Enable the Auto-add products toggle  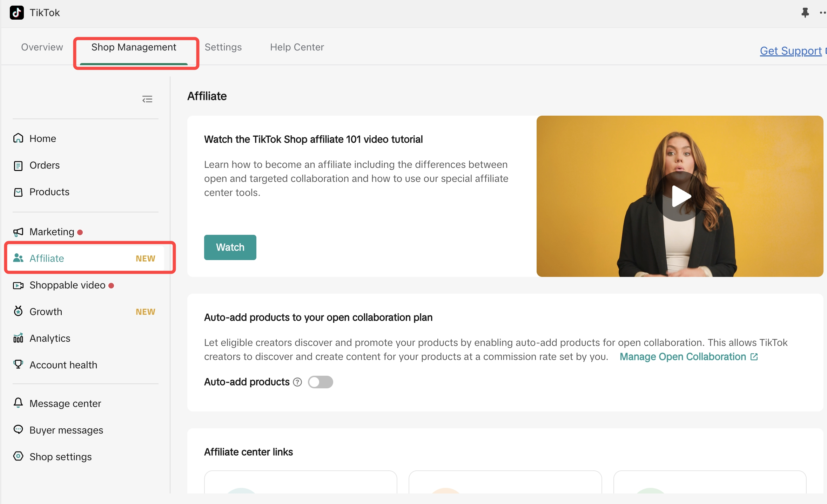click(320, 382)
